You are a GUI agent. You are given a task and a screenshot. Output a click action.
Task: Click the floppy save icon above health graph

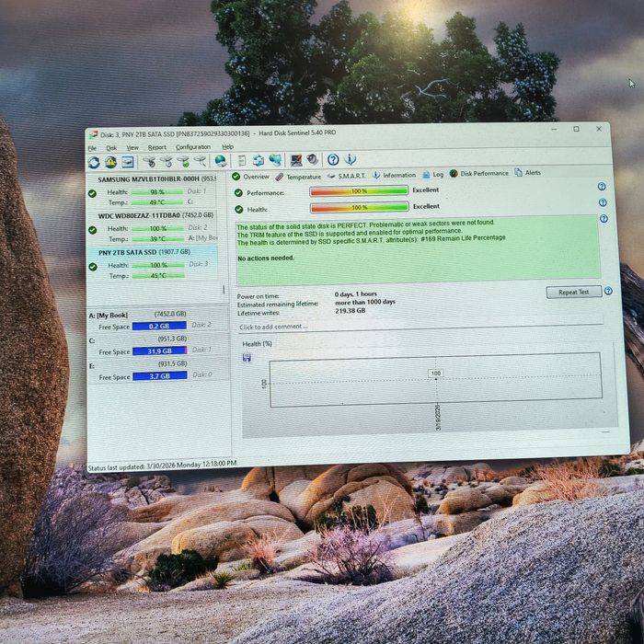(247, 358)
